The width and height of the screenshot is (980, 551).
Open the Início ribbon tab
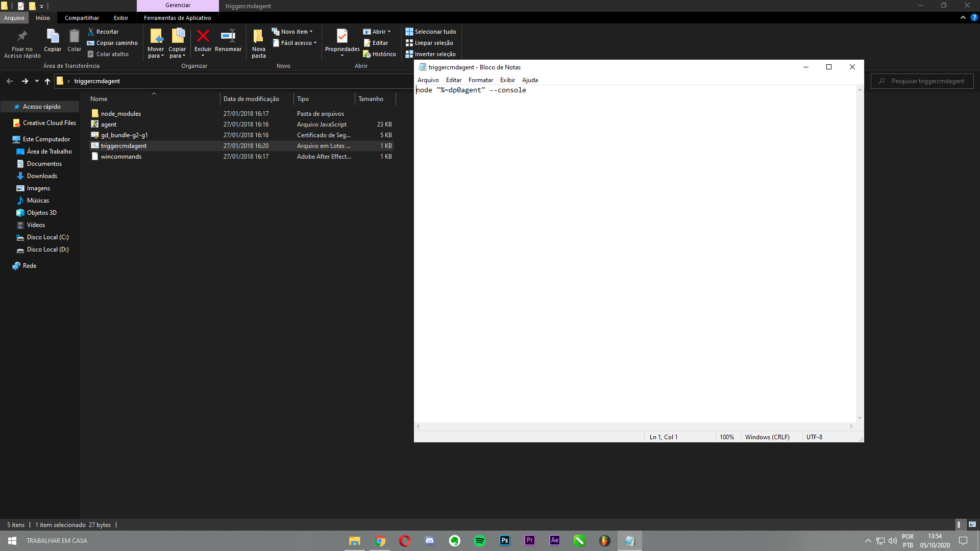[x=43, y=18]
